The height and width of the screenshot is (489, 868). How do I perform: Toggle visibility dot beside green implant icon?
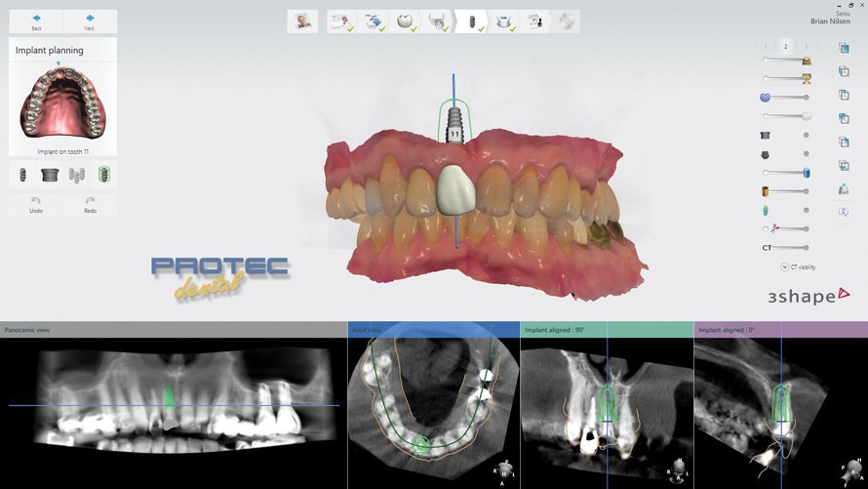pyautogui.click(x=806, y=211)
